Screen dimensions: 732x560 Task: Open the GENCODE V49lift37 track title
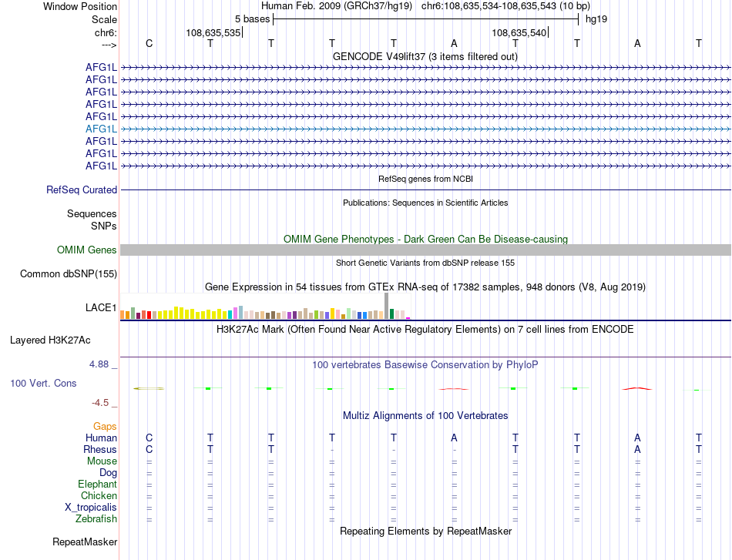coord(425,56)
